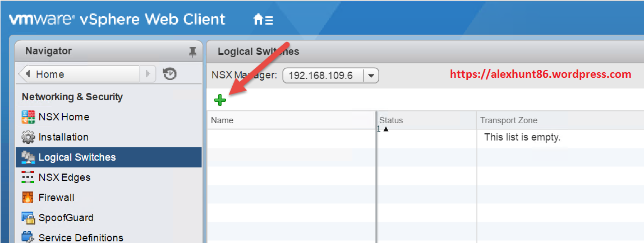Click the Firewall brick icon
The image size is (644, 243).
29,198
